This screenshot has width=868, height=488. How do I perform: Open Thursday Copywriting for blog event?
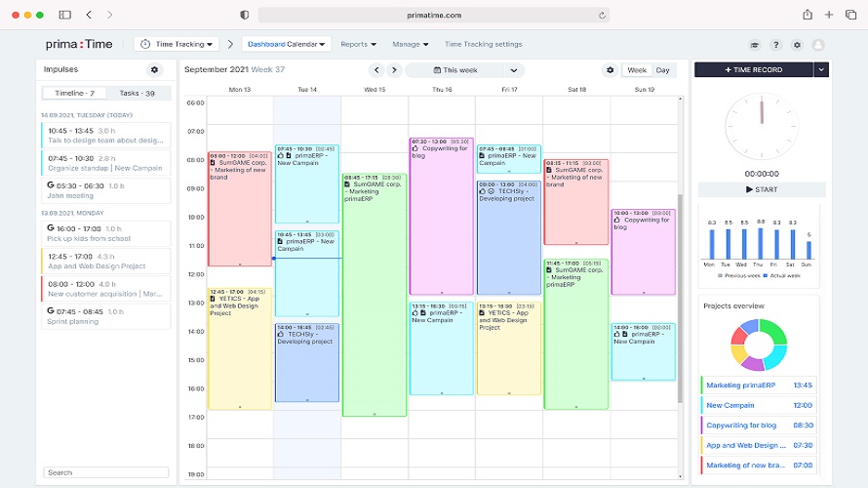[441, 217]
